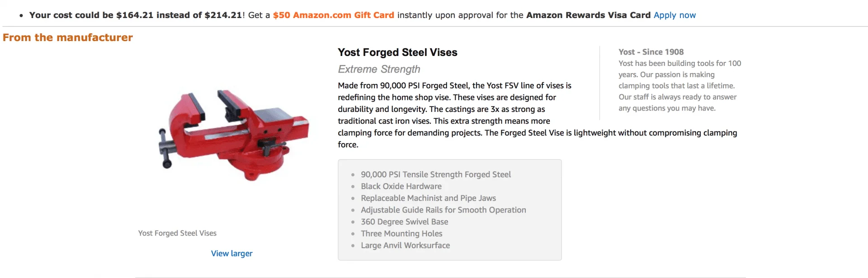
Task: Click the Amazon Rewards Visa Card text
Action: [x=588, y=15]
